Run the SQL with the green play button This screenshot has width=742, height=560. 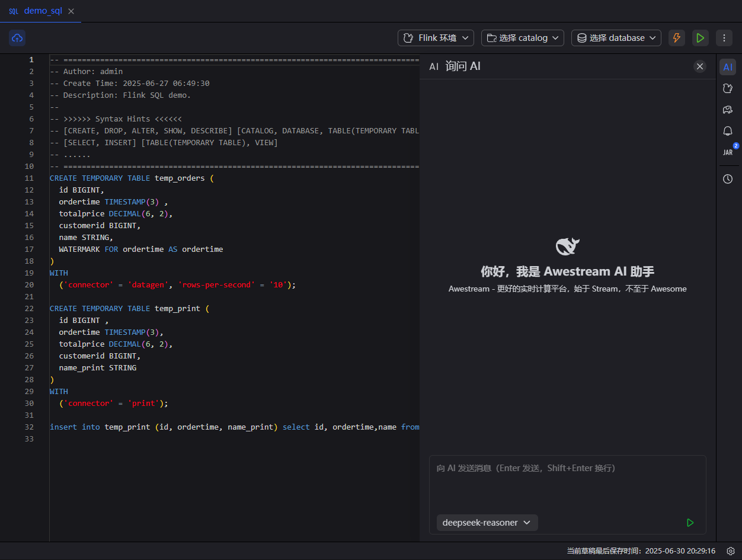click(701, 38)
